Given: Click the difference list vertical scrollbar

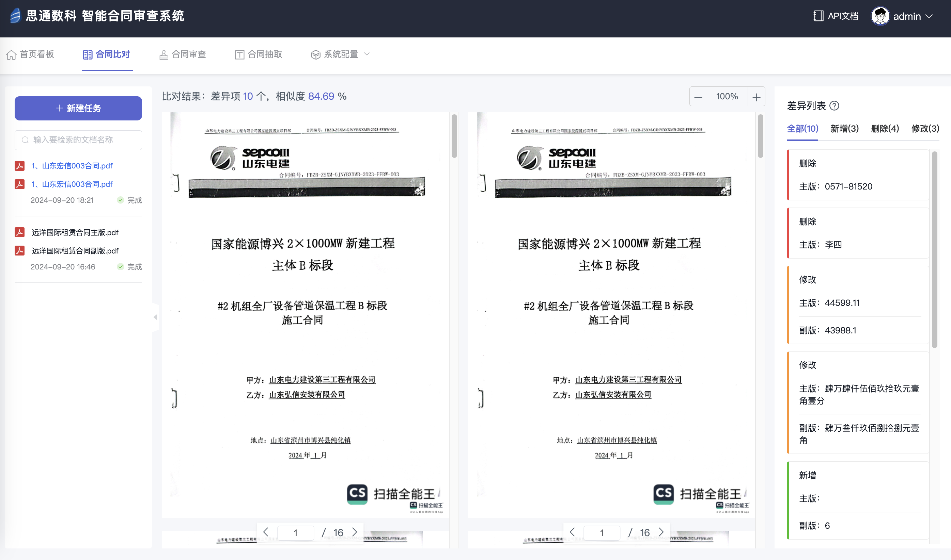Looking at the screenshot, I should (x=934, y=249).
